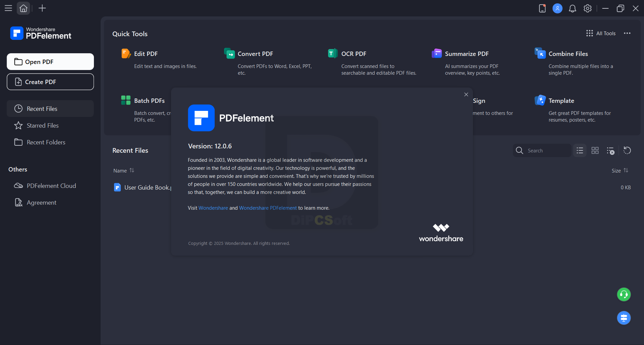This screenshot has width=644, height=345.
Task: Sort recent files by Size
Action: [620, 170]
